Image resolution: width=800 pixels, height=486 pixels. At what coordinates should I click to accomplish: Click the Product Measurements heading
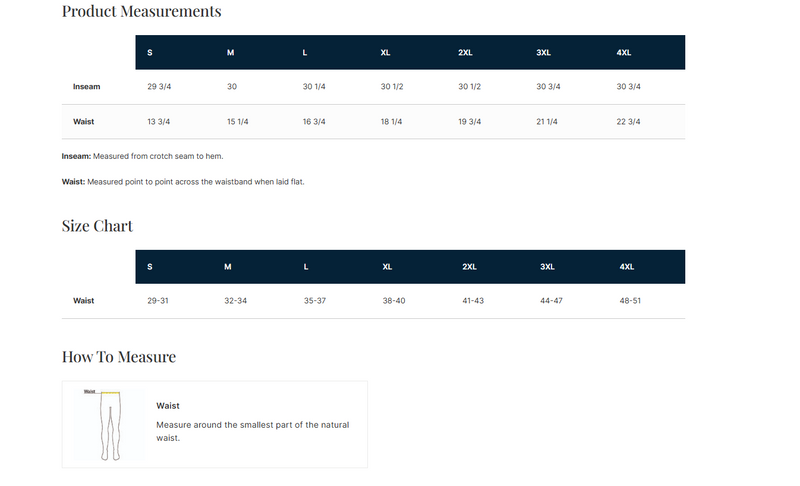coord(141,11)
